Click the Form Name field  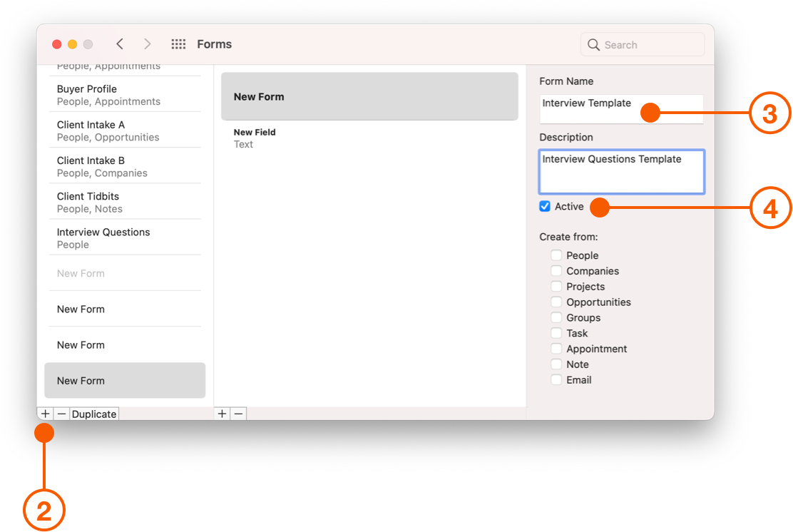click(x=622, y=108)
